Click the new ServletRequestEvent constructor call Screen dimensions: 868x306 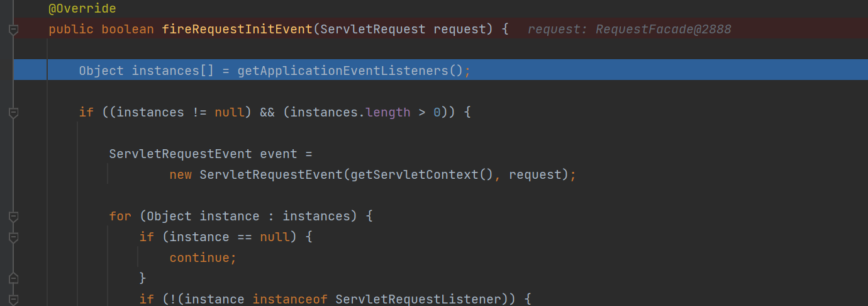coord(271,174)
